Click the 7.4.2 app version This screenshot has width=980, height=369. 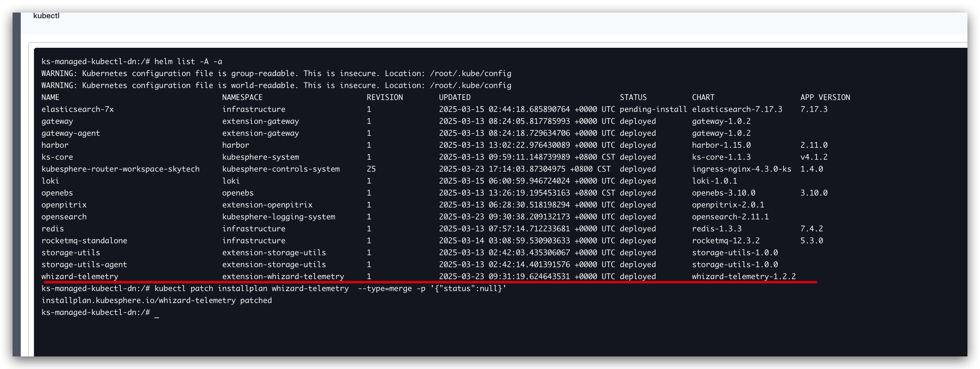point(812,229)
